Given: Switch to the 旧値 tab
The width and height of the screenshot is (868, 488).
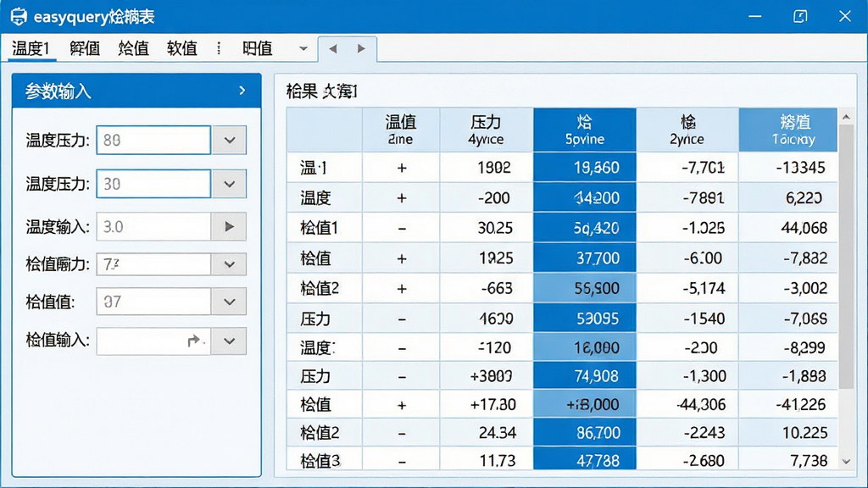Looking at the screenshot, I should pyautogui.click(x=258, y=48).
